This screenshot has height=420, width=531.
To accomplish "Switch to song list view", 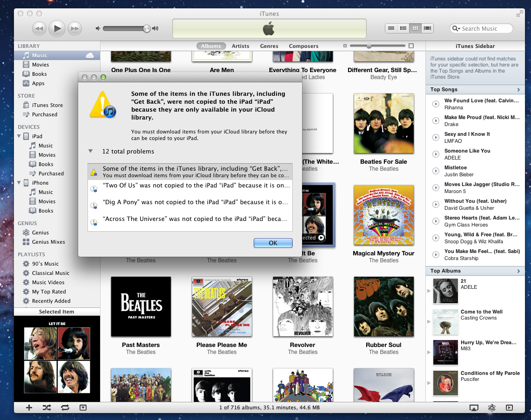I will (391, 28).
